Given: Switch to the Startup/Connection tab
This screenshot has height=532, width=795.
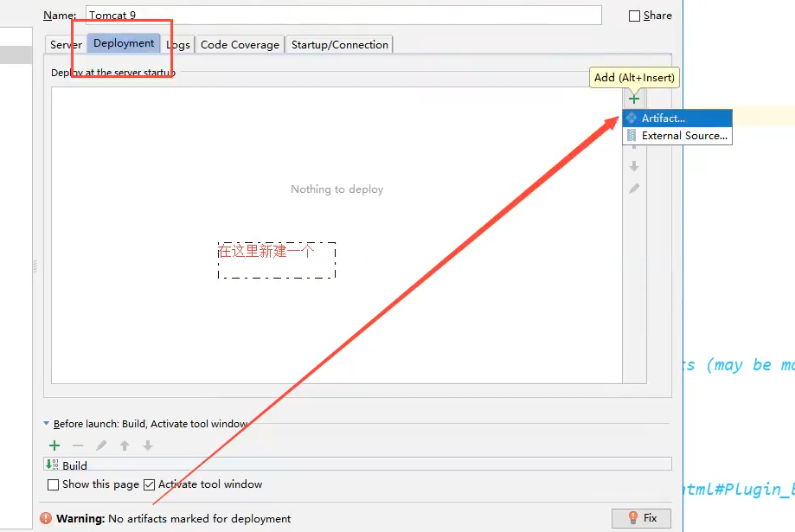Looking at the screenshot, I should click(340, 45).
